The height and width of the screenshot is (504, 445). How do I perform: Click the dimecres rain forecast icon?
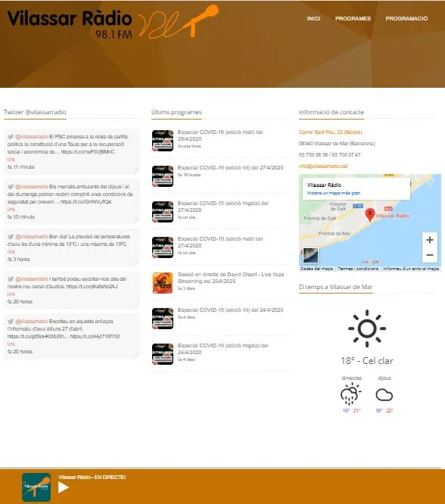[x=350, y=394]
